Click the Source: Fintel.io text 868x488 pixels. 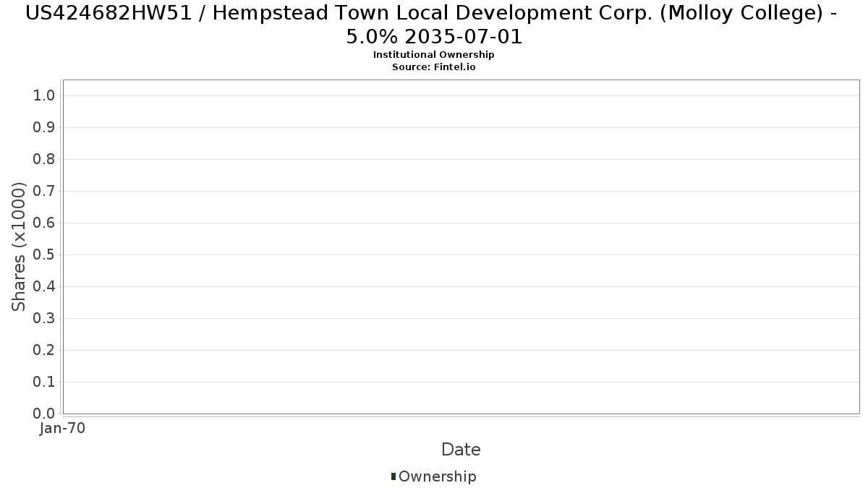pyautogui.click(x=433, y=67)
